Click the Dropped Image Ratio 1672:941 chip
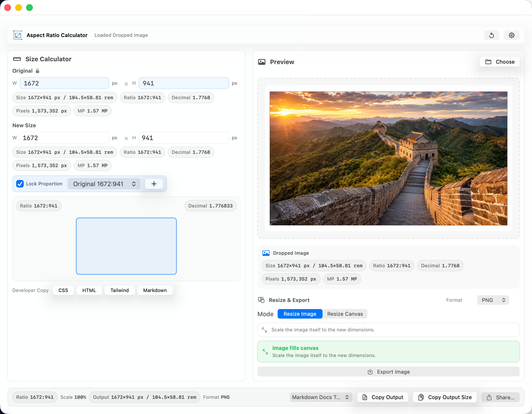 point(392,266)
